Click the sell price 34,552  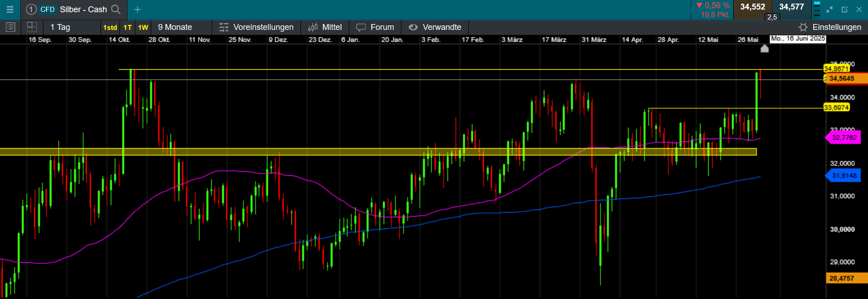pos(753,7)
